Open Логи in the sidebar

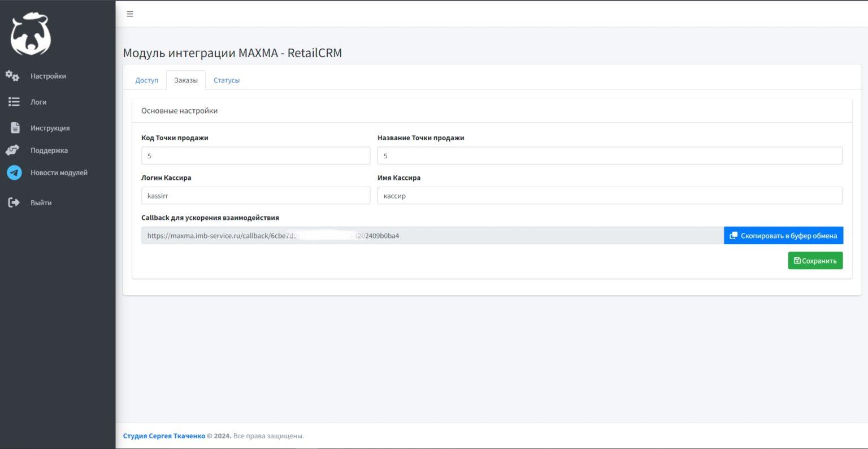(38, 102)
